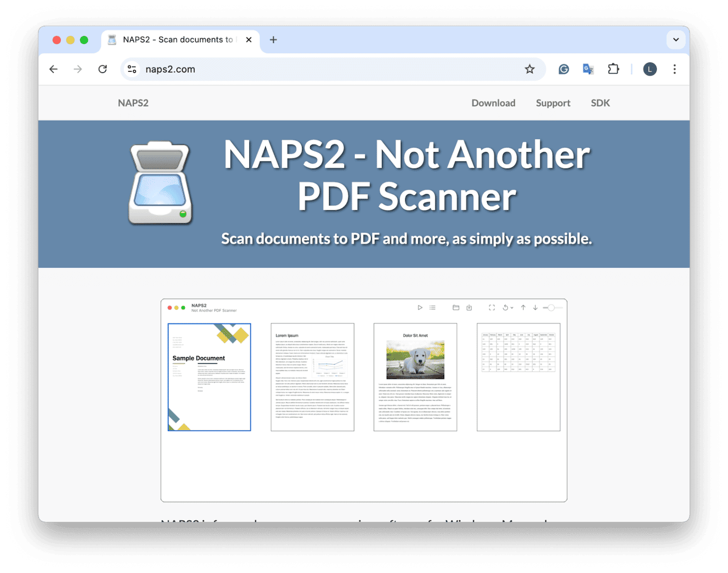Open the rotate options dropdown chevron

click(x=512, y=307)
